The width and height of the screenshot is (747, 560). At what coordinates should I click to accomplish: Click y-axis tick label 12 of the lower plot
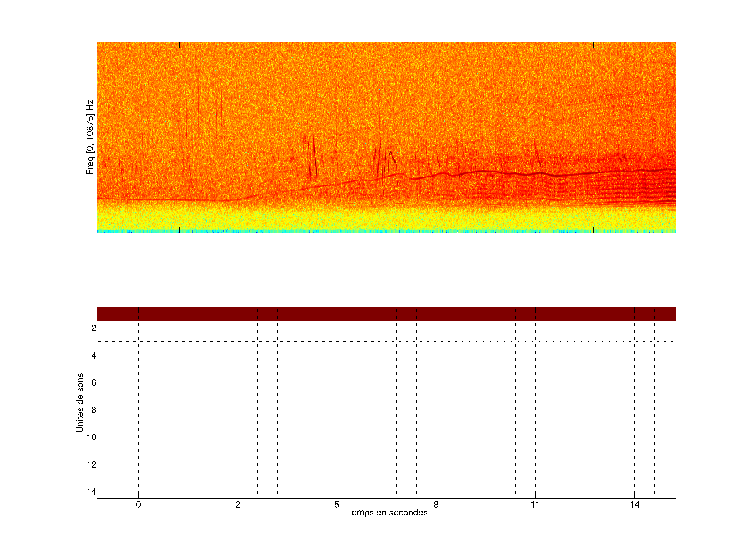(x=92, y=465)
